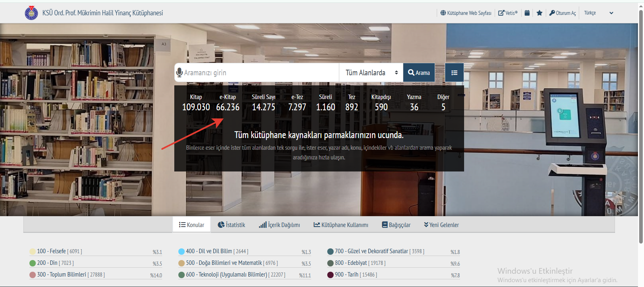Switch to the İstatistik tab
The image size is (644, 287).
231,225
